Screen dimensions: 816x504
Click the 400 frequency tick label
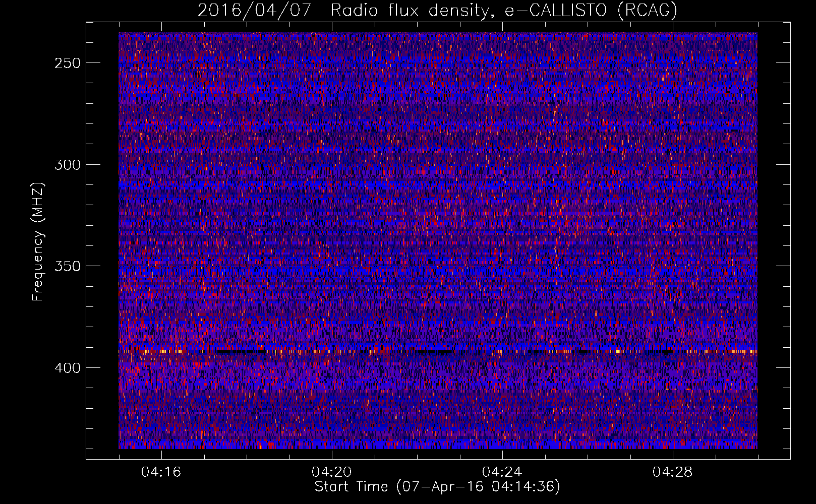pos(68,368)
